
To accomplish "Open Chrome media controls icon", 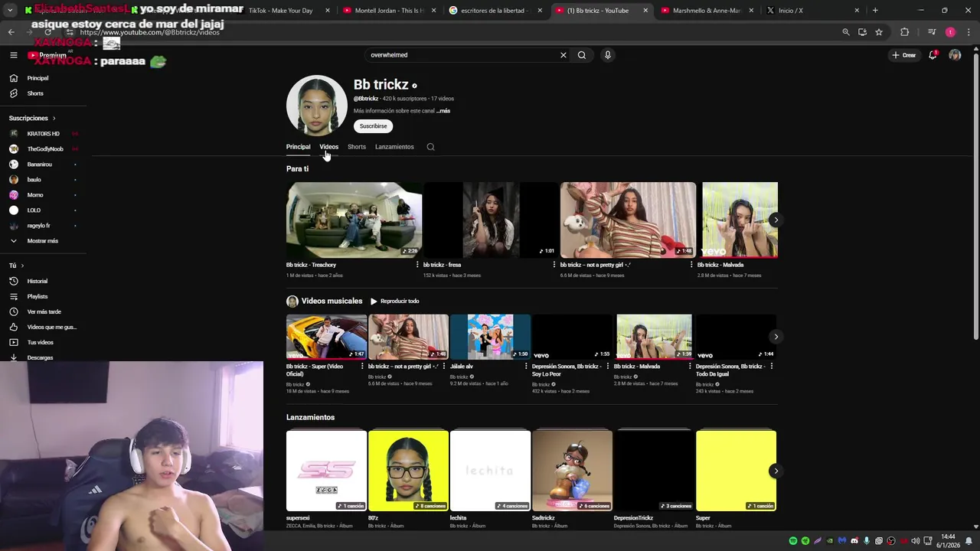I will (x=932, y=32).
